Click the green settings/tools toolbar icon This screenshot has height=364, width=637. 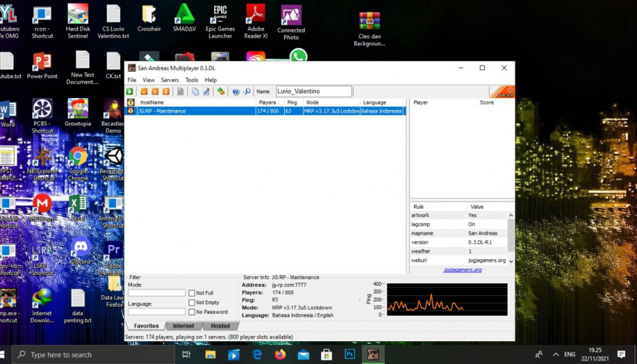220,92
